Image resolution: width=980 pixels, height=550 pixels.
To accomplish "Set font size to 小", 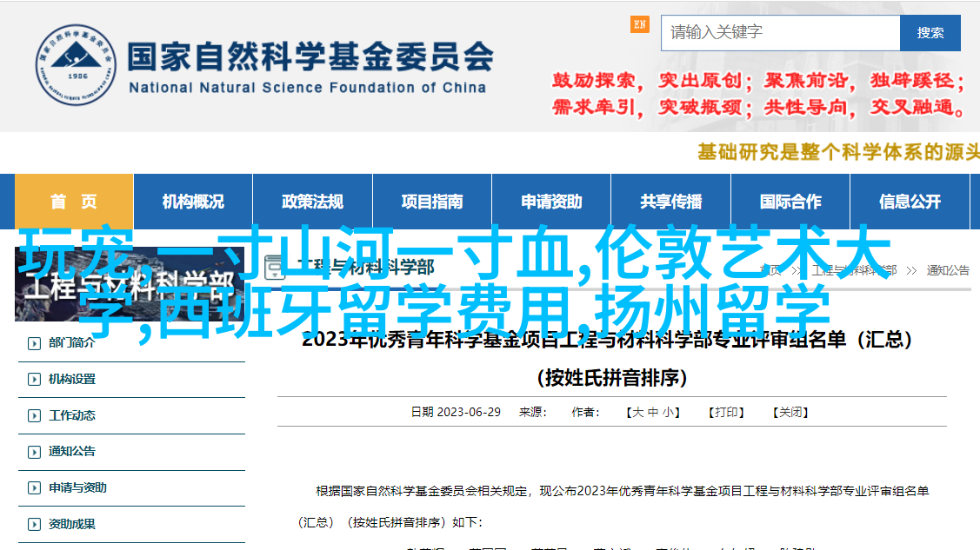I will [x=668, y=412].
